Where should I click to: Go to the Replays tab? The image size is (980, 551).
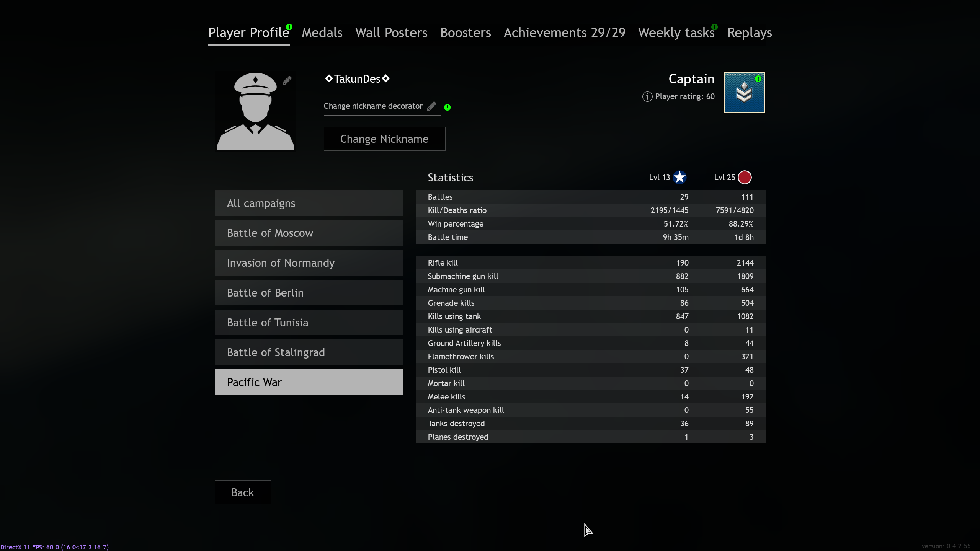pos(749,33)
